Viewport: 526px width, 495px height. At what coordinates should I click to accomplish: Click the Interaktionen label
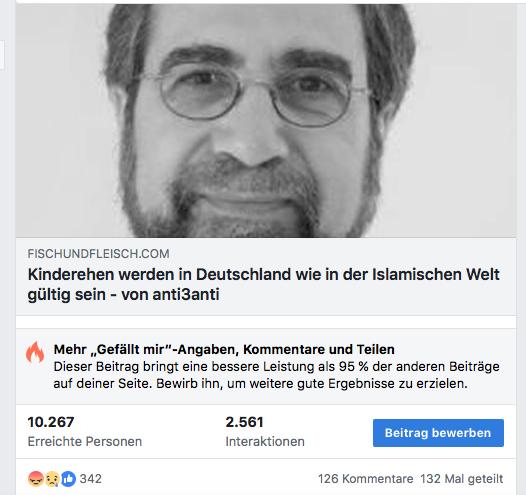[265, 442]
